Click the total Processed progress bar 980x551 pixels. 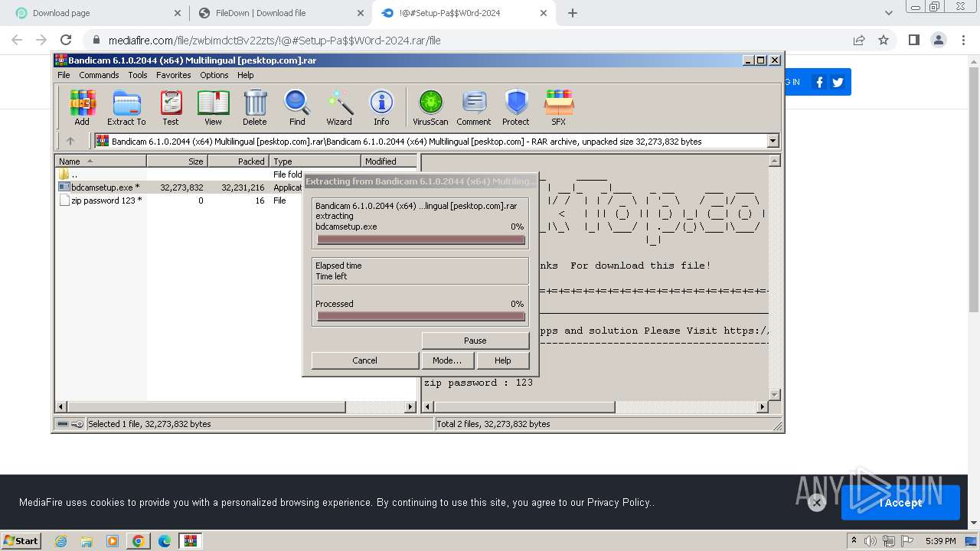[x=421, y=317]
